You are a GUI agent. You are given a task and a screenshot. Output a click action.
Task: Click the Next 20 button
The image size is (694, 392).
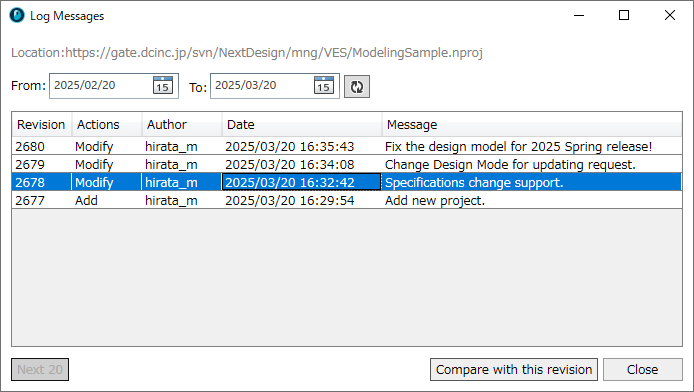click(40, 369)
